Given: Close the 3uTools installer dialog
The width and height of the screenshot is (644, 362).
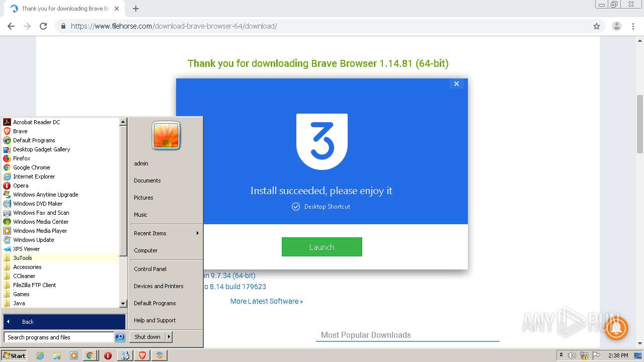Looking at the screenshot, I should (456, 84).
